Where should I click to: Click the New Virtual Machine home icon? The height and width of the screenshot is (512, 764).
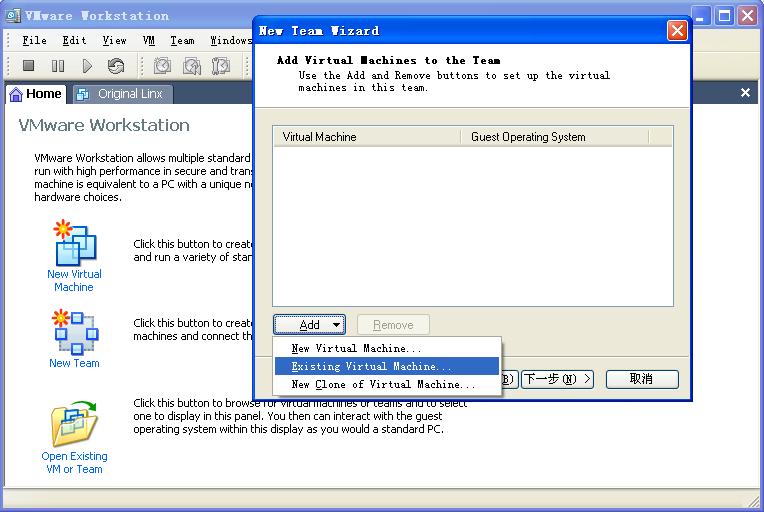pos(74,245)
